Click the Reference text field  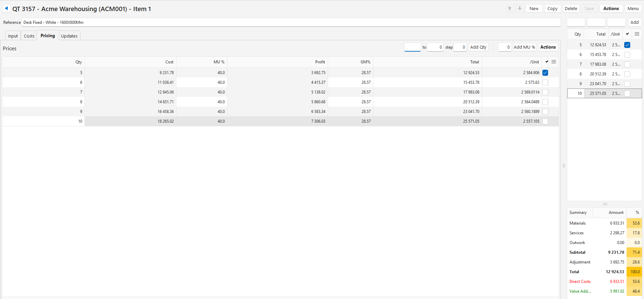291,22
